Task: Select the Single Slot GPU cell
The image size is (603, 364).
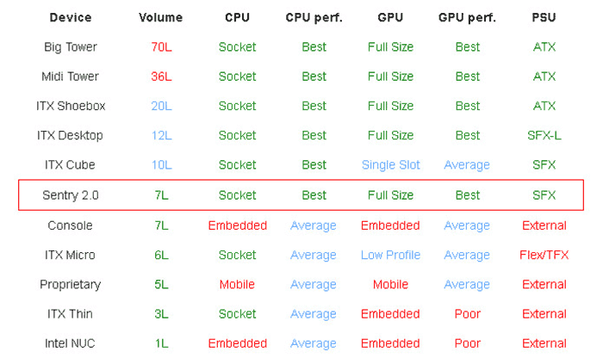Action: pos(390,165)
